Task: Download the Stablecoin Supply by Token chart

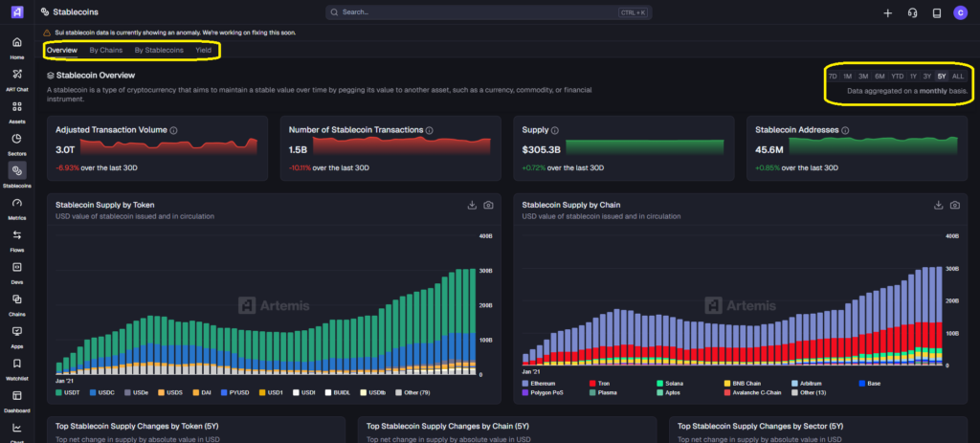Action: (472, 206)
